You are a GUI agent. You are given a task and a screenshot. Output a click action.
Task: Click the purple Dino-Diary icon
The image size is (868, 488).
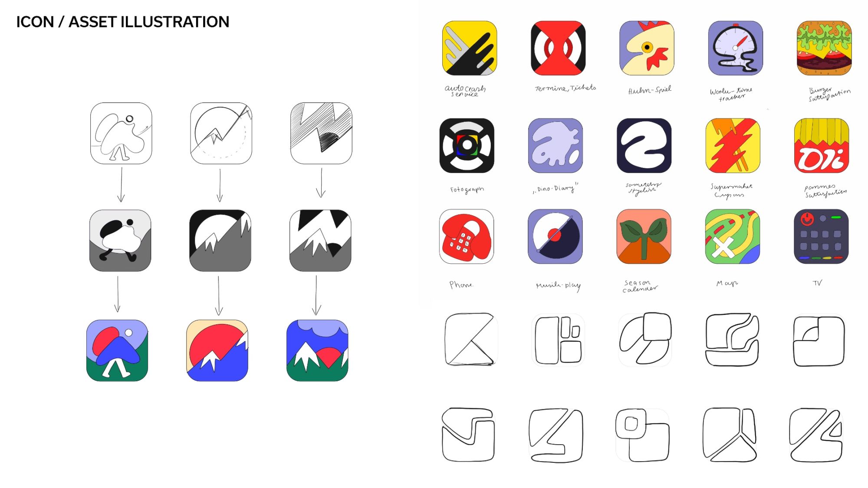[556, 145]
